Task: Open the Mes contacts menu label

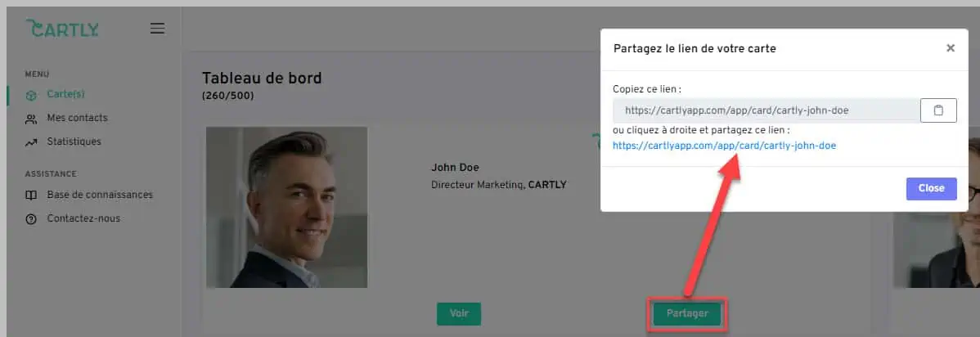Action: tap(77, 118)
